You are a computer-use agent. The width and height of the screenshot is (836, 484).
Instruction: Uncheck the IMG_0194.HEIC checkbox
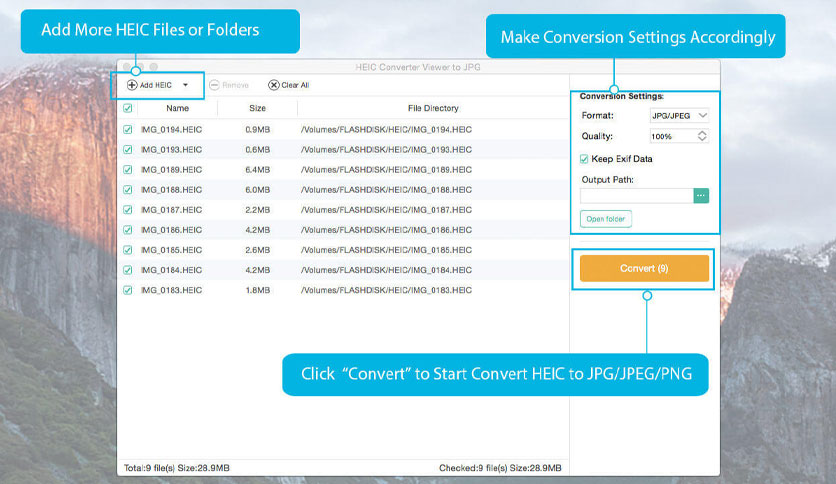[x=128, y=130]
